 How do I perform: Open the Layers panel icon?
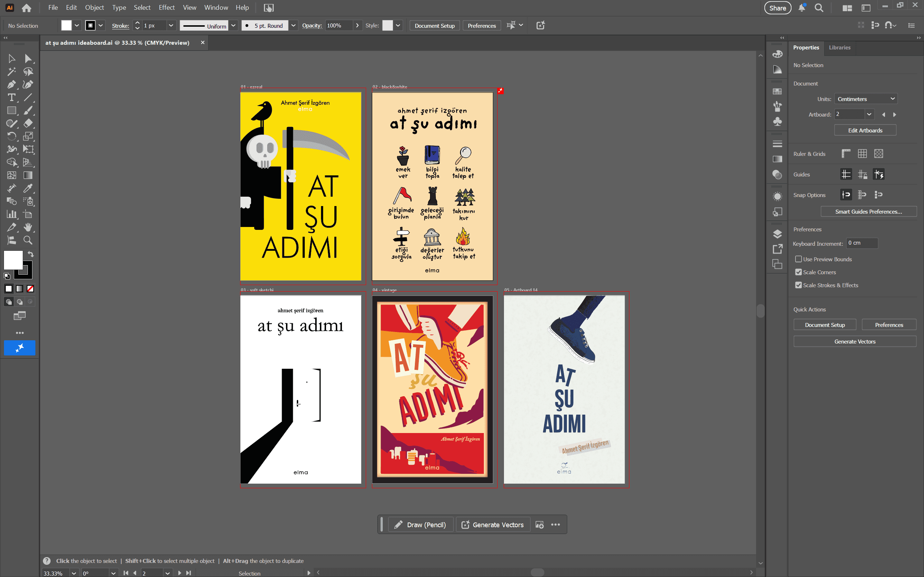(x=777, y=234)
